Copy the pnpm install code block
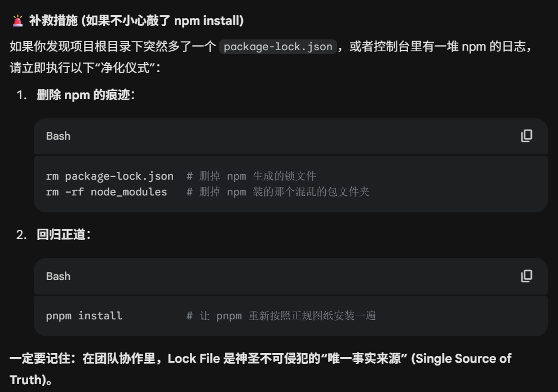The height and width of the screenshot is (392, 558). click(x=526, y=276)
